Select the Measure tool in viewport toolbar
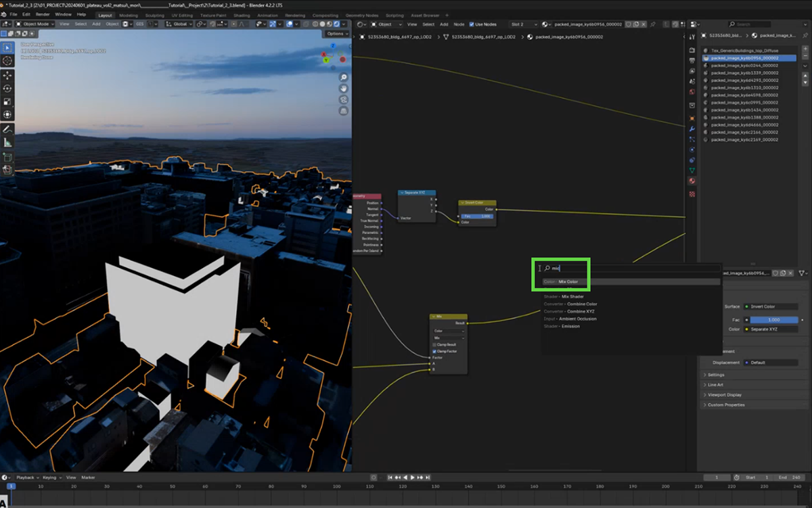The height and width of the screenshot is (508, 812). coord(7,142)
